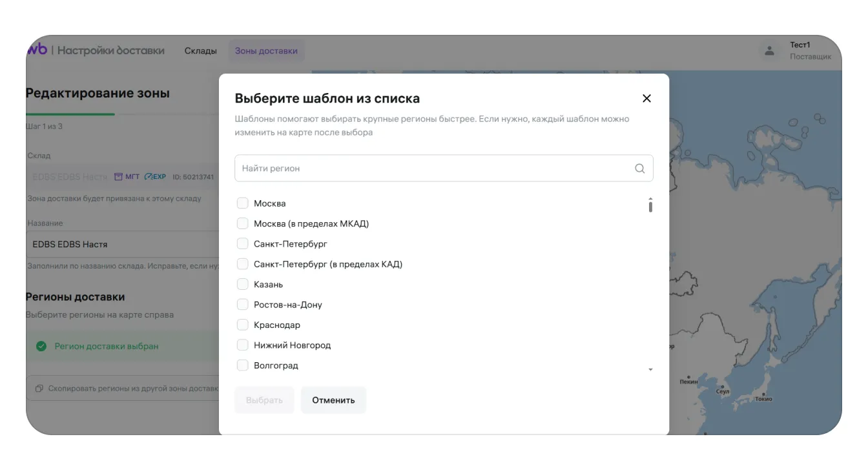
Task: Click the Тест1 Поставщик account label
Action: [811, 51]
